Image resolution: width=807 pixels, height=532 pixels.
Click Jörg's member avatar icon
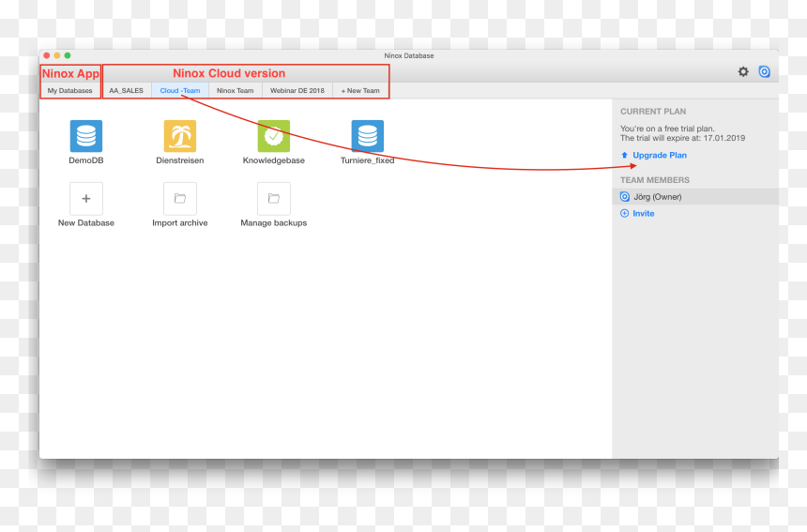625,196
